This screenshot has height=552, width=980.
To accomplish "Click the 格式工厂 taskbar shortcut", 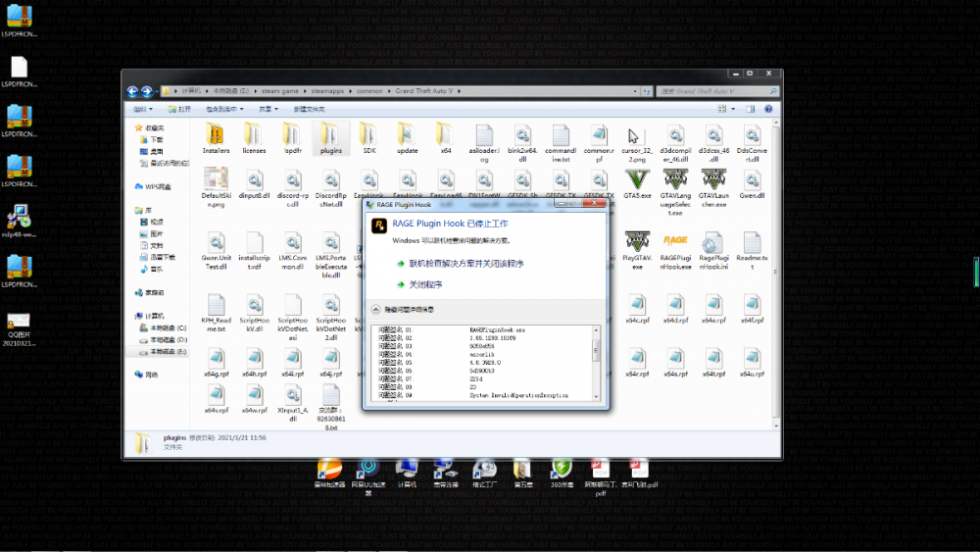I will pos(484,473).
